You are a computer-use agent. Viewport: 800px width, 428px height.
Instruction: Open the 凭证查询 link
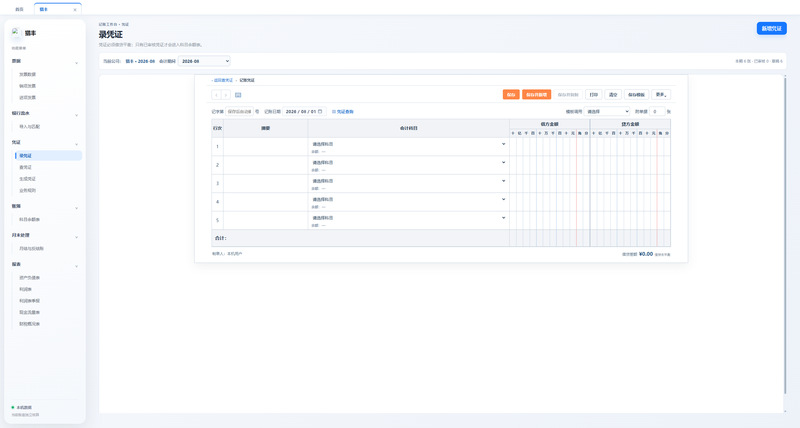pos(343,112)
